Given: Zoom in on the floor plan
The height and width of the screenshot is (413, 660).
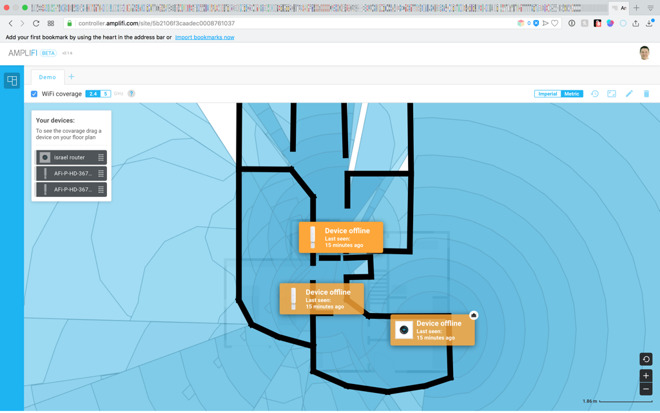Looking at the screenshot, I should pyautogui.click(x=646, y=376).
